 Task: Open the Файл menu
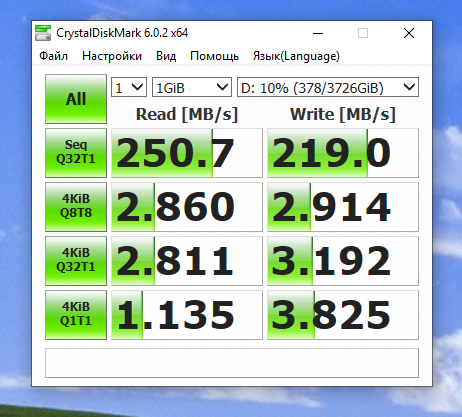click(x=53, y=56)
